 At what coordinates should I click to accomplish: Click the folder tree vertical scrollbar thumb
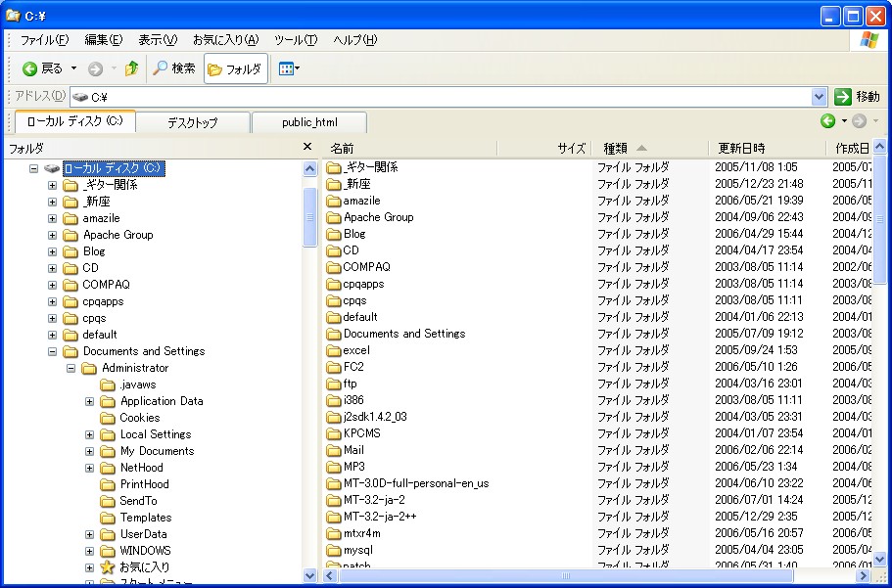[310, 216]
